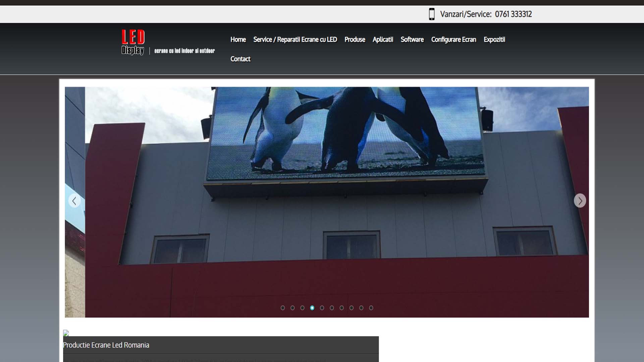Go to the Expozitii page
This screenshot has width=644, height=362.
tap(494, 40)
